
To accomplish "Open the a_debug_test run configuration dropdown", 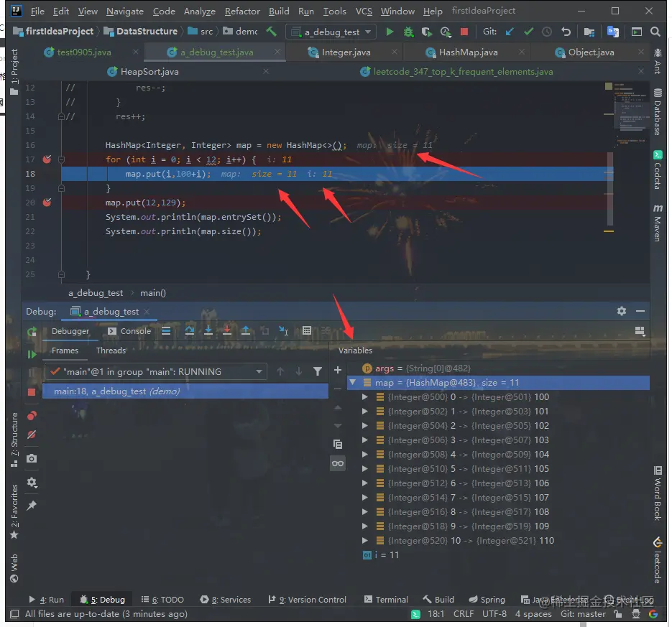I will [x=331, y=32].
